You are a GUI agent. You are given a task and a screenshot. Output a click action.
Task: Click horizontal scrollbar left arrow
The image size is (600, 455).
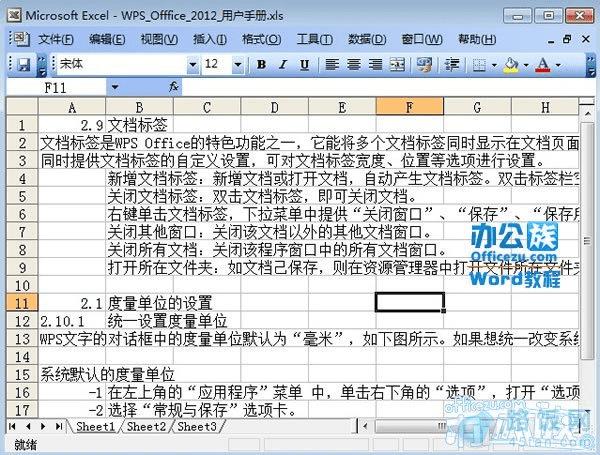coord(365,426)
